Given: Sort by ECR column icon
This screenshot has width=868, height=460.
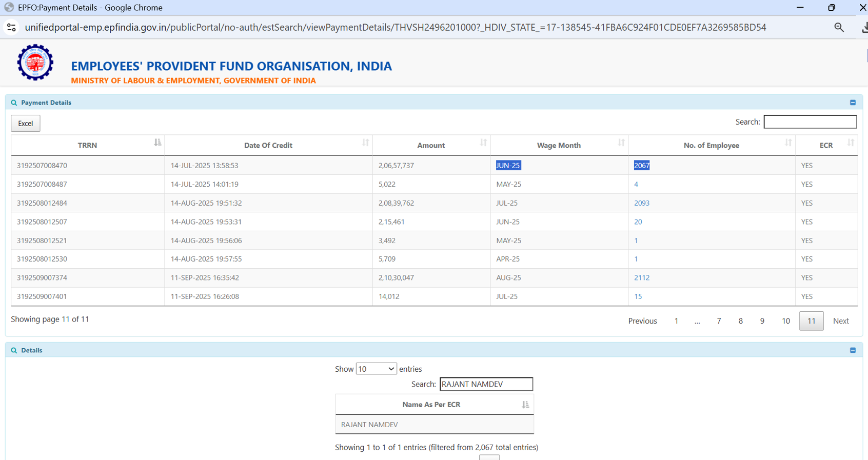Looking at the screenshot, I should pyautogui.click(x=851, y=143).
